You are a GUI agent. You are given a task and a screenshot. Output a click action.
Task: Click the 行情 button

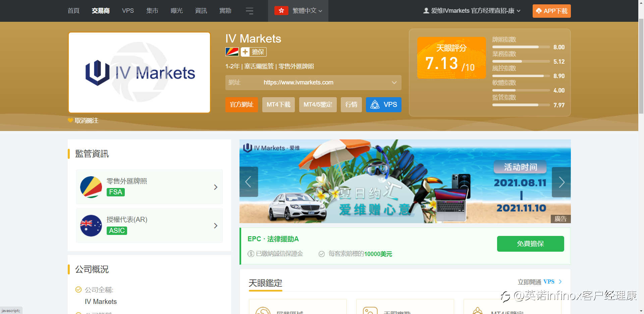pos(351,105)
